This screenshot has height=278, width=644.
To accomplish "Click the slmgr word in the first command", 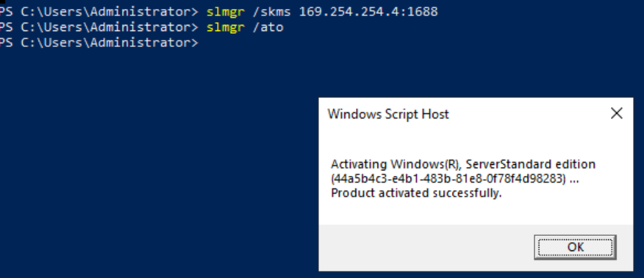I will 225,12.
